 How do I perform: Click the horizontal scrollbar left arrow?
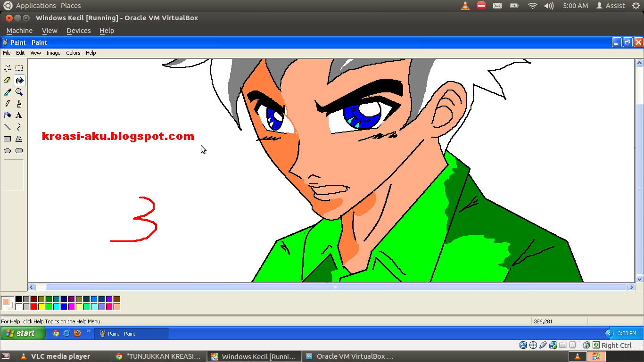click(32, 287)
